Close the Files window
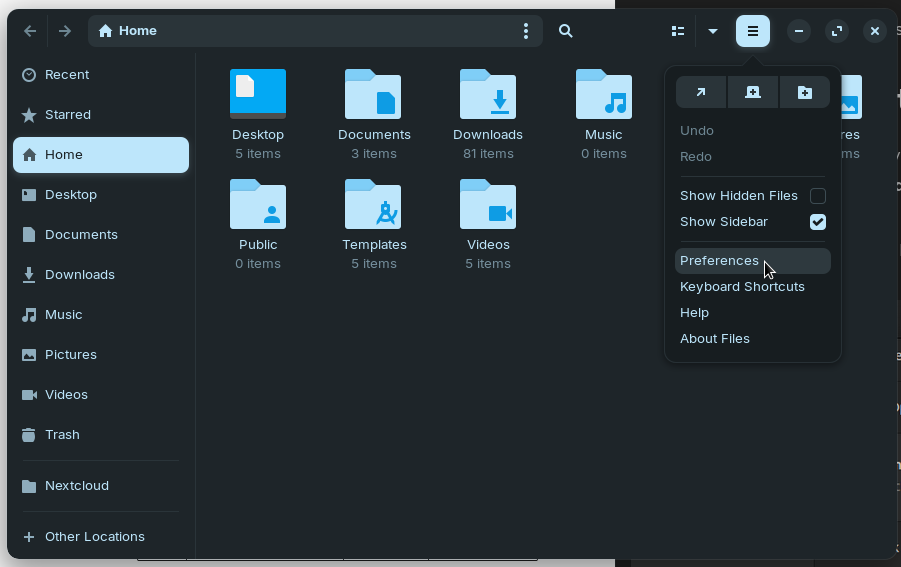901x567 pixels. 875,31
